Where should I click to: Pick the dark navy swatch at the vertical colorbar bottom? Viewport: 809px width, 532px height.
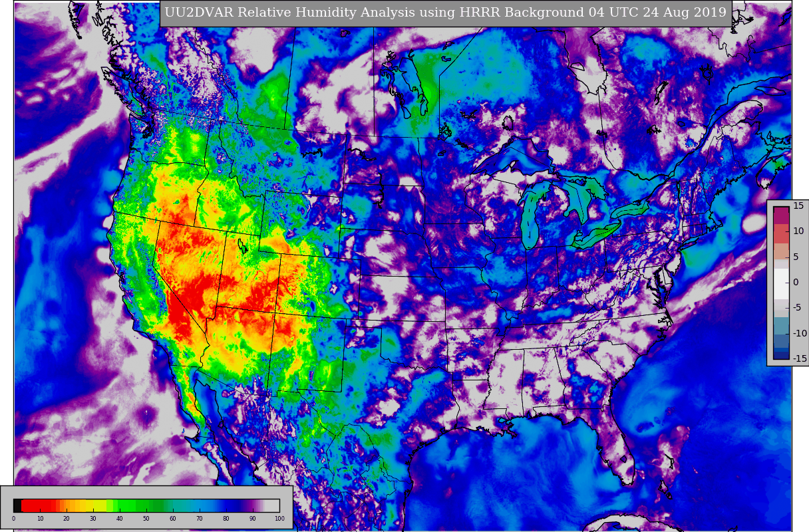[781, 355]
